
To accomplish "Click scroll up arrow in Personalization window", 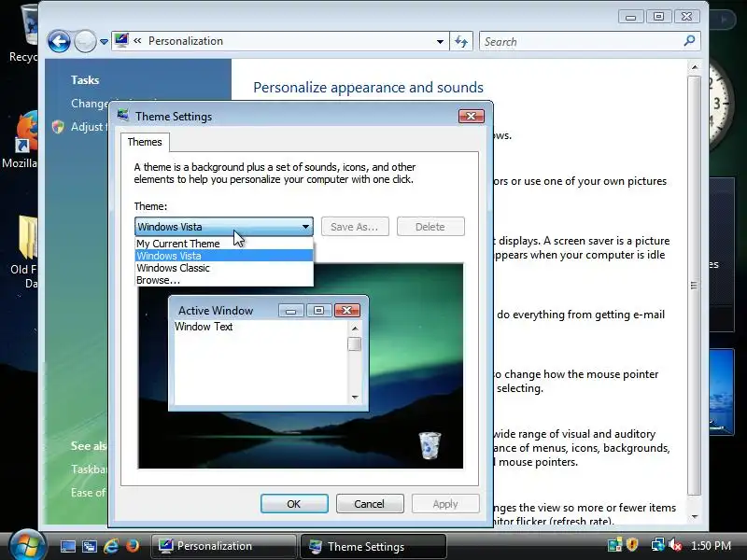I will [x=695, y=67].
